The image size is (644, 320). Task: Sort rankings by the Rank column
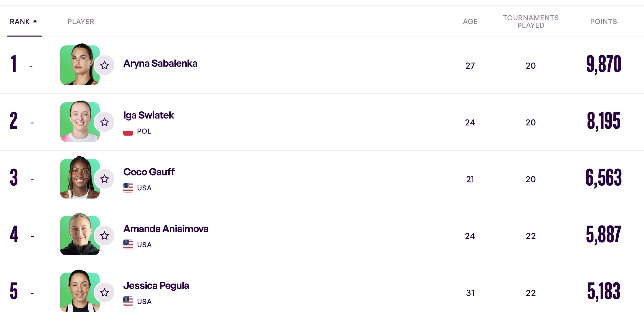coord(20,21)
